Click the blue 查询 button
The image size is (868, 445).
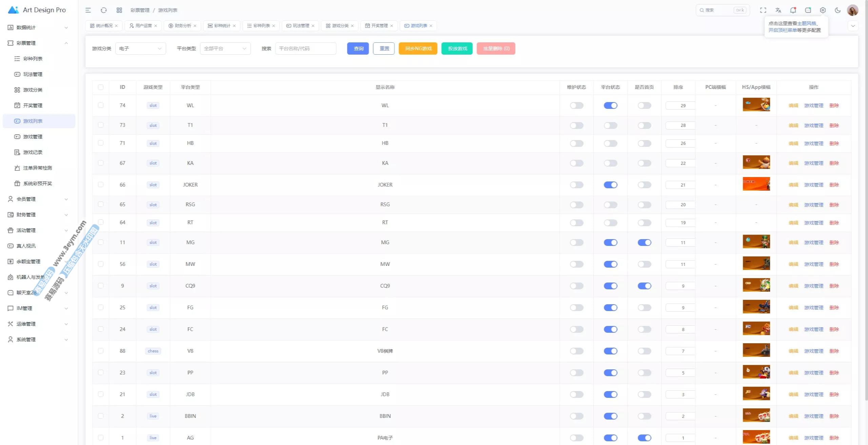coord(358,49)
